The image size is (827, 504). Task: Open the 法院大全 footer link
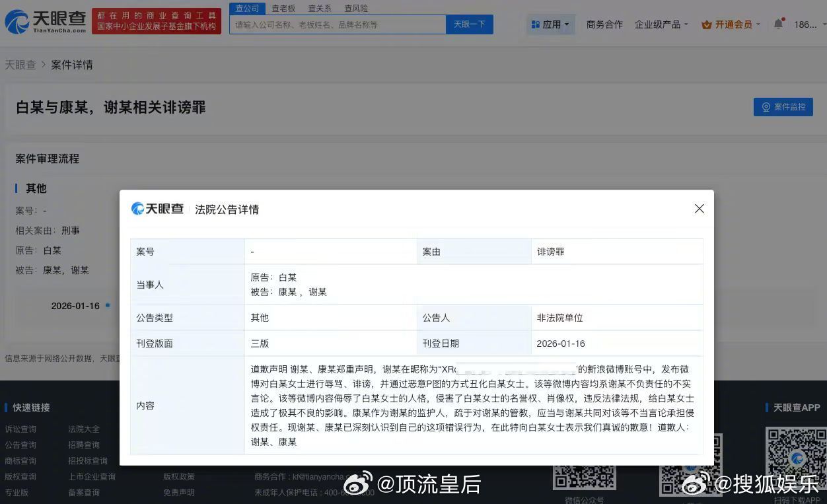point(84,429)
